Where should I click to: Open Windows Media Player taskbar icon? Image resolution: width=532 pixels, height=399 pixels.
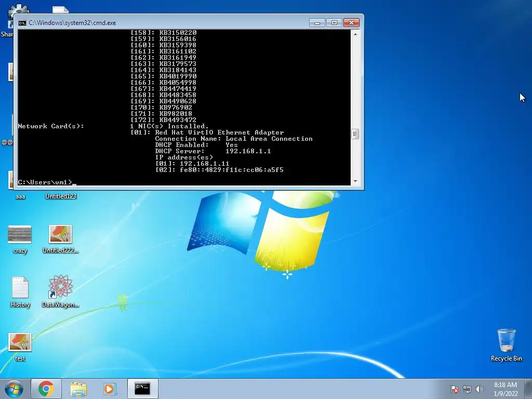[110, 389]
